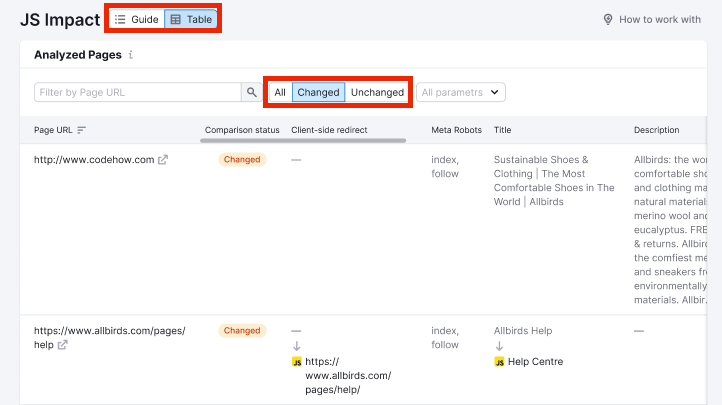Click the location pin icon near How to work with

tap(607, 19)
